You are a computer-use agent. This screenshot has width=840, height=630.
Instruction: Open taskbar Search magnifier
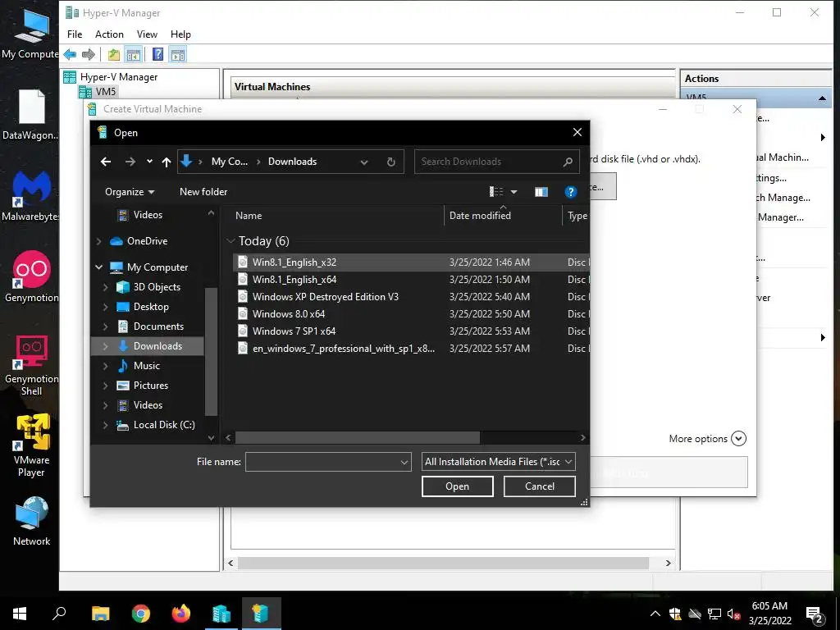click(x=59, y=614)
